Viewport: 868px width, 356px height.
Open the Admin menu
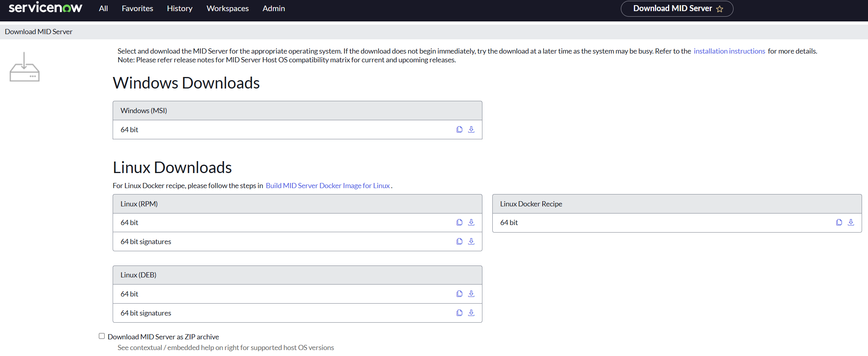(274, 8)
